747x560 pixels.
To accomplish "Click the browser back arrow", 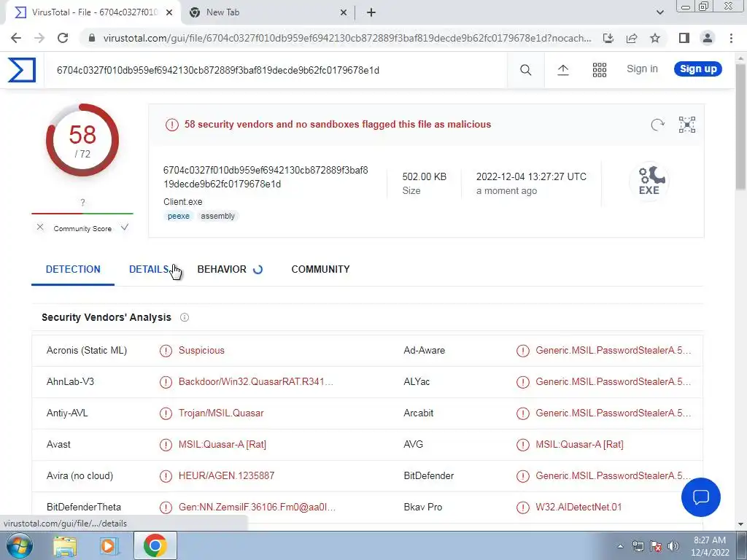I will coord(16,38).
